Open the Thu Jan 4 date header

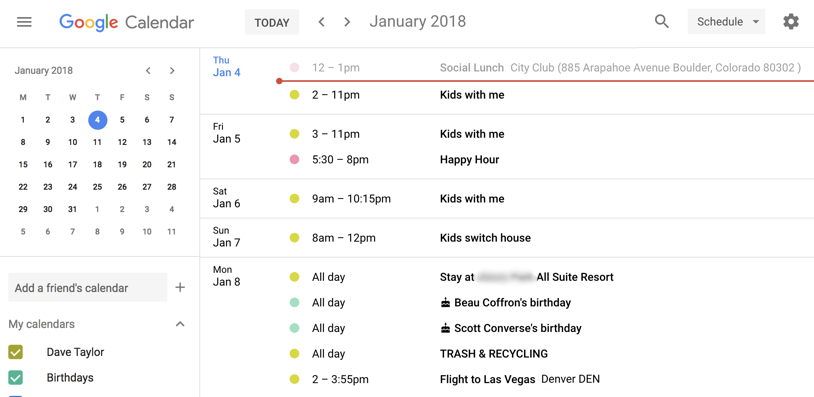(226, 66)
